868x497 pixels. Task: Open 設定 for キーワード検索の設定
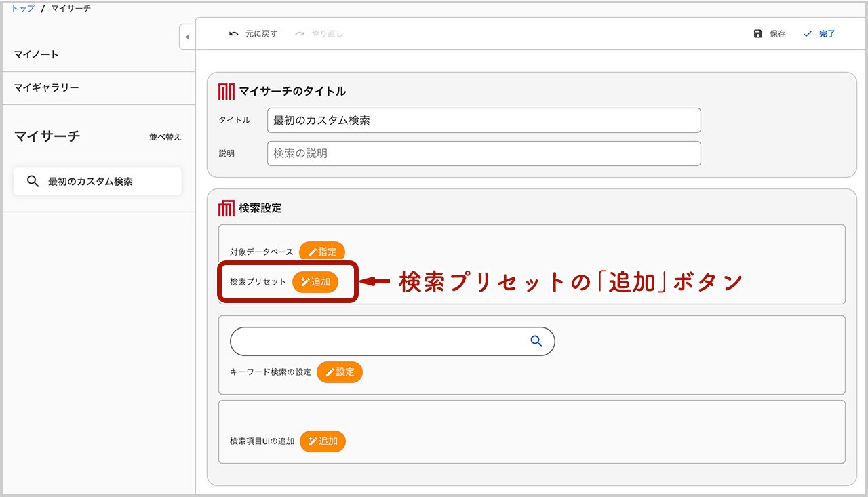(340, 372)
